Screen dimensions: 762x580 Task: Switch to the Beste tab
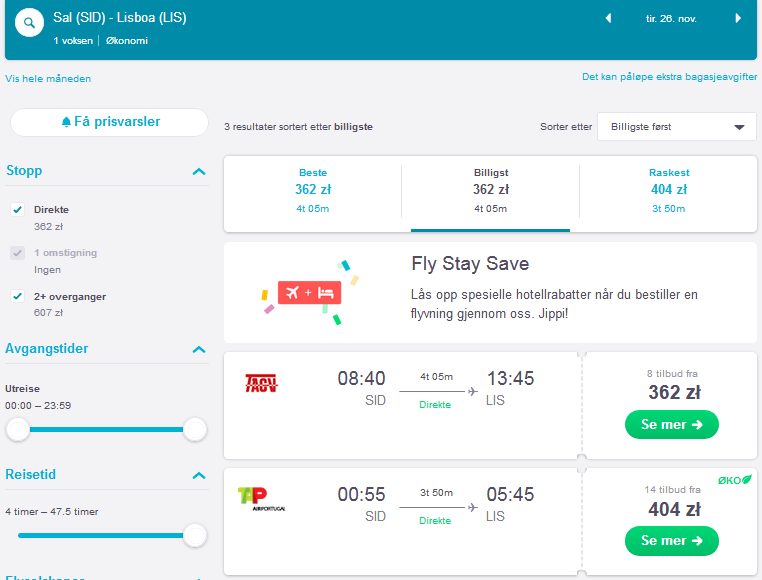pos(313,191)
